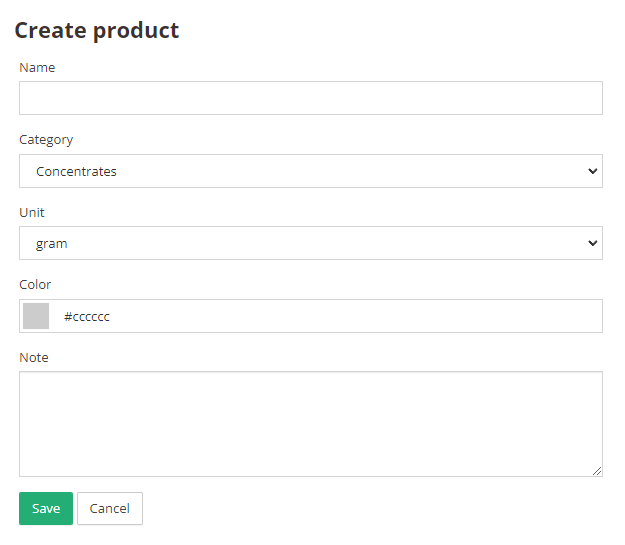This screenshot has height=545, width=625.
Task: Click the Note textarea resize handle
Action: (x=597, y=471)
